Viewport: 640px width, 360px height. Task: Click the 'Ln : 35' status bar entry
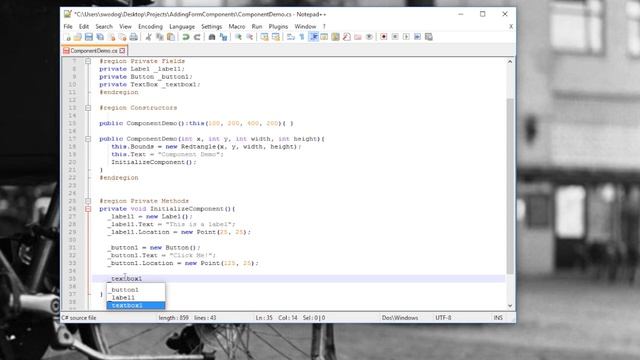[x=264, y=318]
